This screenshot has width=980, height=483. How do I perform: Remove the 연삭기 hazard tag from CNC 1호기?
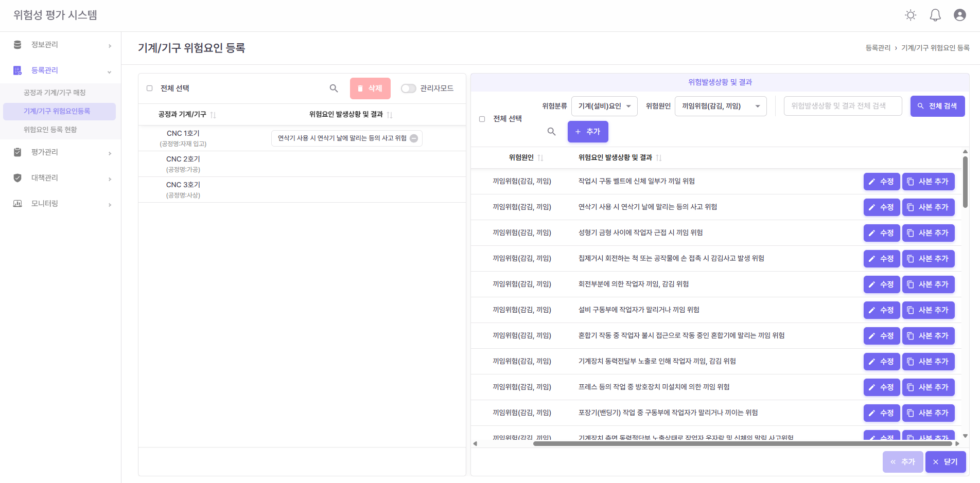(414, 138)
